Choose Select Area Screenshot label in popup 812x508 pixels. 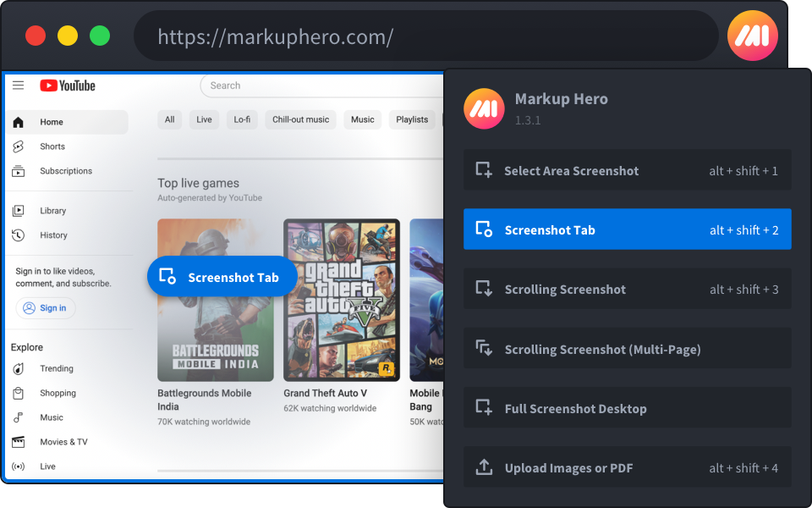[x=571, y=170]
